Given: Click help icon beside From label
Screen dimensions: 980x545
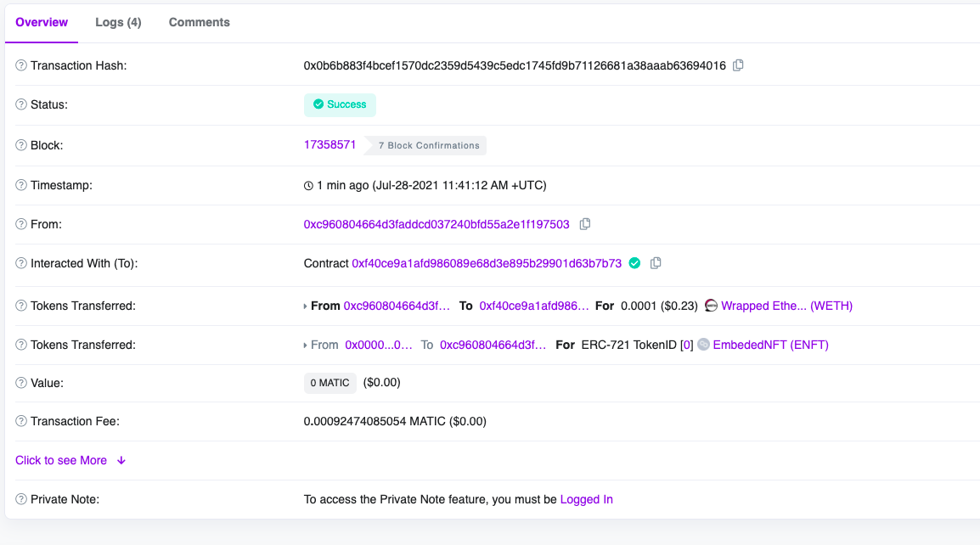Looking at the screenshot, I should [x=21, y=224].
